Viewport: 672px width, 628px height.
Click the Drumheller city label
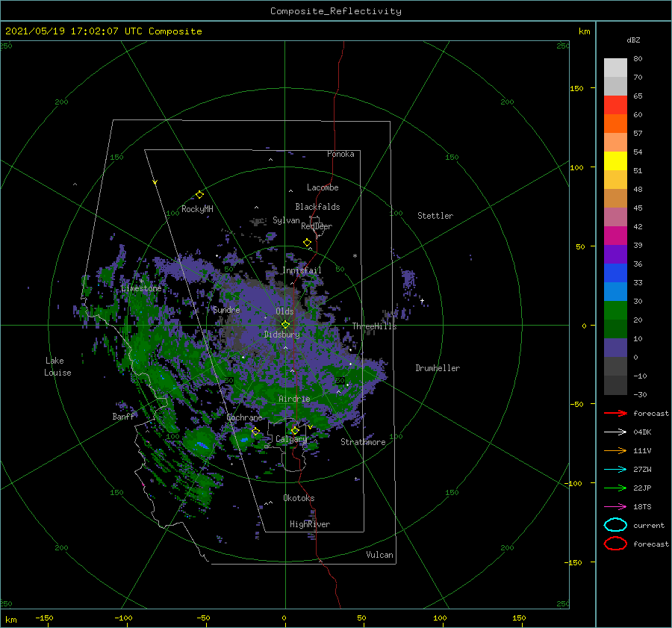438,368
